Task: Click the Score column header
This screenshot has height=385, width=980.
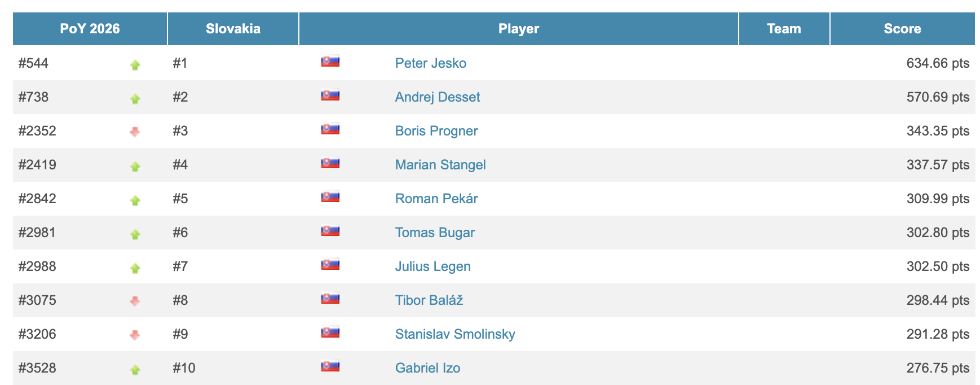Action: click(902, 29)
